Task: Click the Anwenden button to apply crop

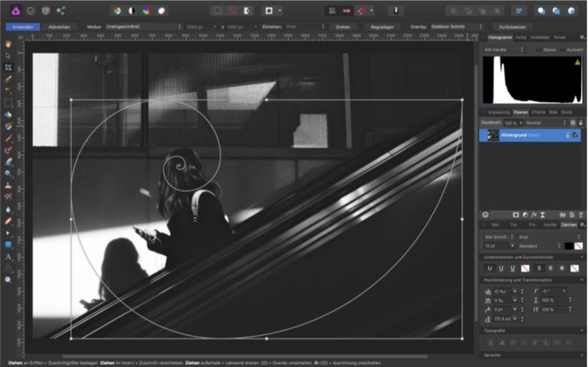Action: coord(23,27)
